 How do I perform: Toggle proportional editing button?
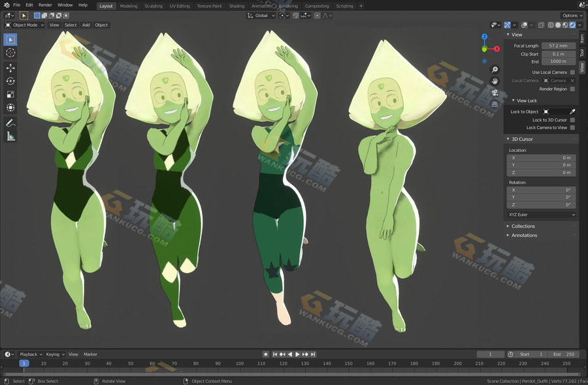click(318, 16)
